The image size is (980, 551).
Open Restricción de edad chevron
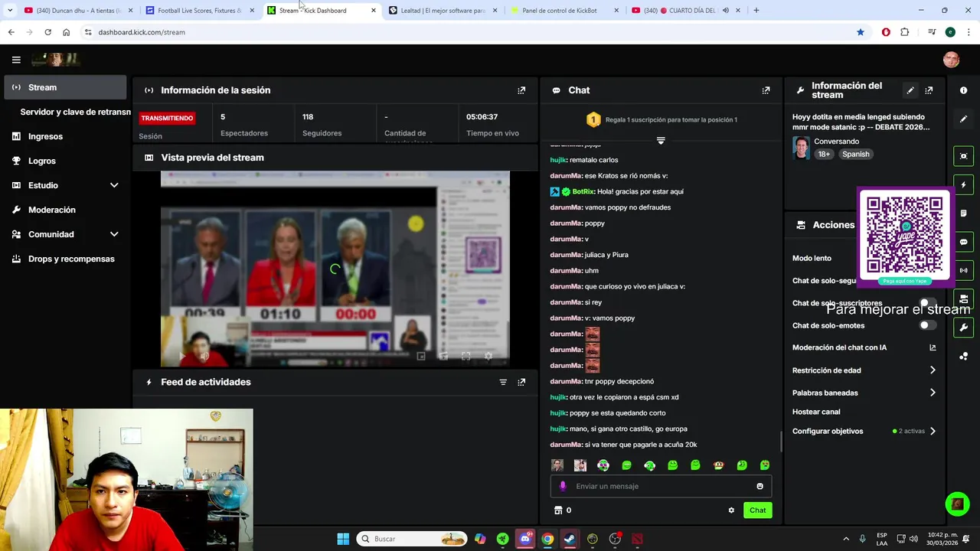(933, 370)
